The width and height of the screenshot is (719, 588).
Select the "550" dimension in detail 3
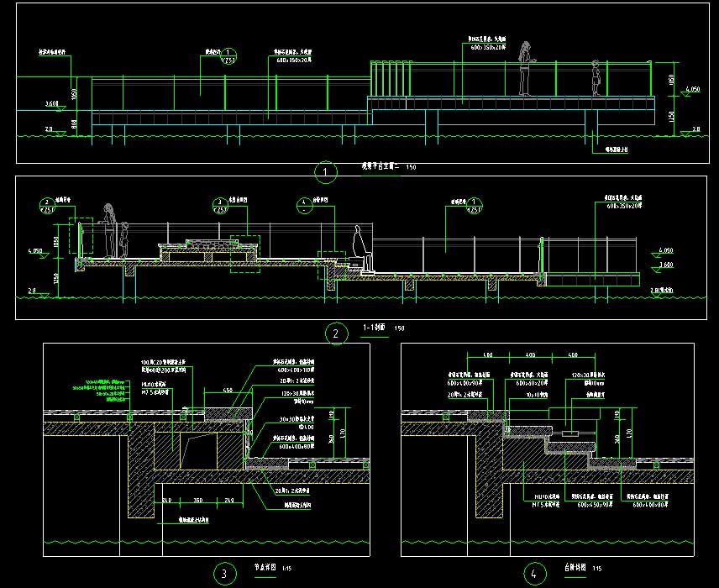coord(228,391)
